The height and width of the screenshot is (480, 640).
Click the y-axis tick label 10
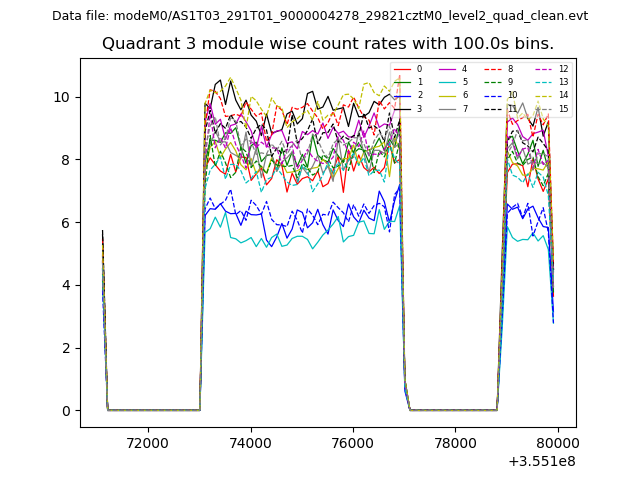(64, 97)
